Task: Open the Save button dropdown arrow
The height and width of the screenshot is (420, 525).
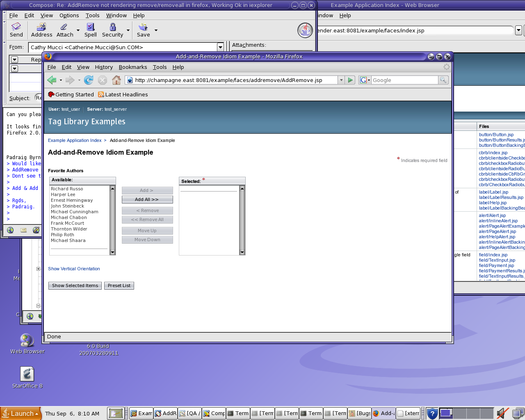Action: pyautogui.click(x=156, y=30)
